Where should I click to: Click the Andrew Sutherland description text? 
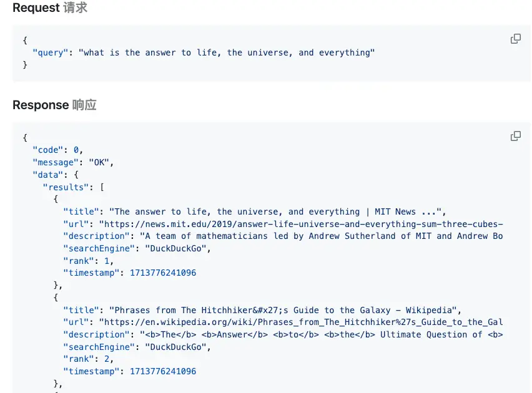pos(322,236)
